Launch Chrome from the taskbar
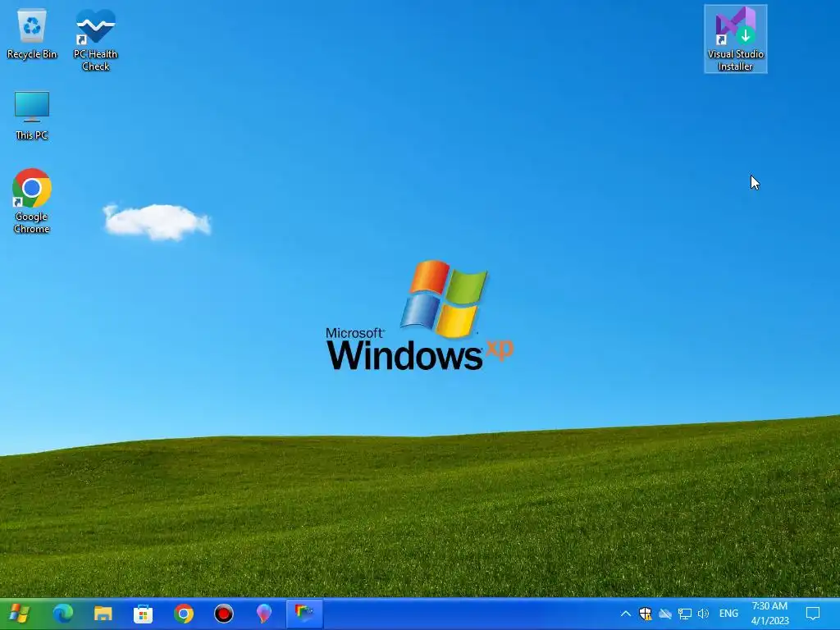 click(183, 614)
